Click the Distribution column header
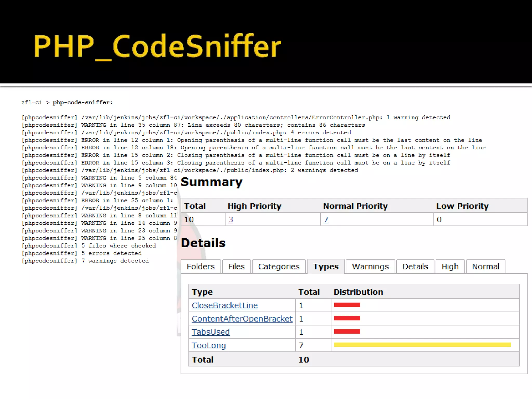Viewport: 532px width, 399px height. tap(358, 292)
